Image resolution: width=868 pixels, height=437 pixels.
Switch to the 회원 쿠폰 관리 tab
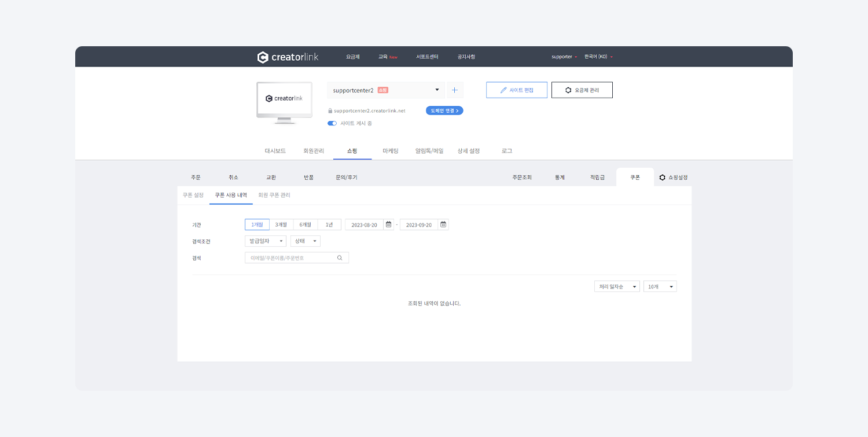pyautogui.click(x=274, y=195)
